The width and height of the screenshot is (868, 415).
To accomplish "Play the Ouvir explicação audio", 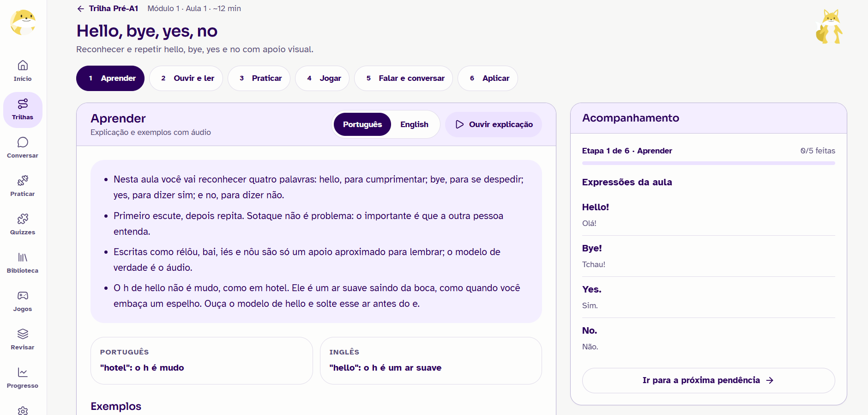I will pos(494,124).
